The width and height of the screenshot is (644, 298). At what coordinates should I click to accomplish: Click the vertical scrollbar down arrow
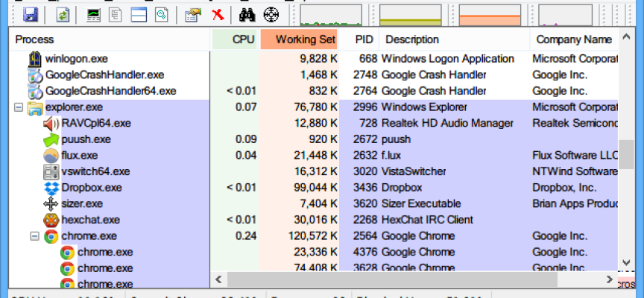click(x=626, y=262)
